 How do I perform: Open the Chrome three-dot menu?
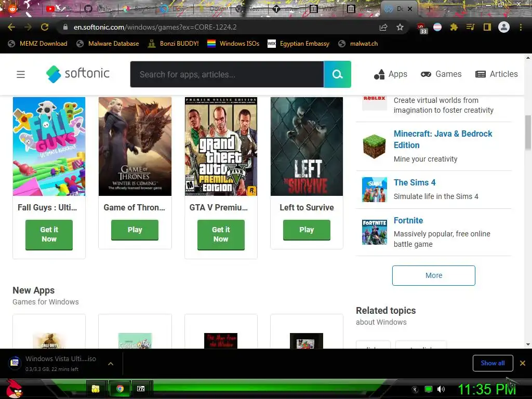(521, 27)
